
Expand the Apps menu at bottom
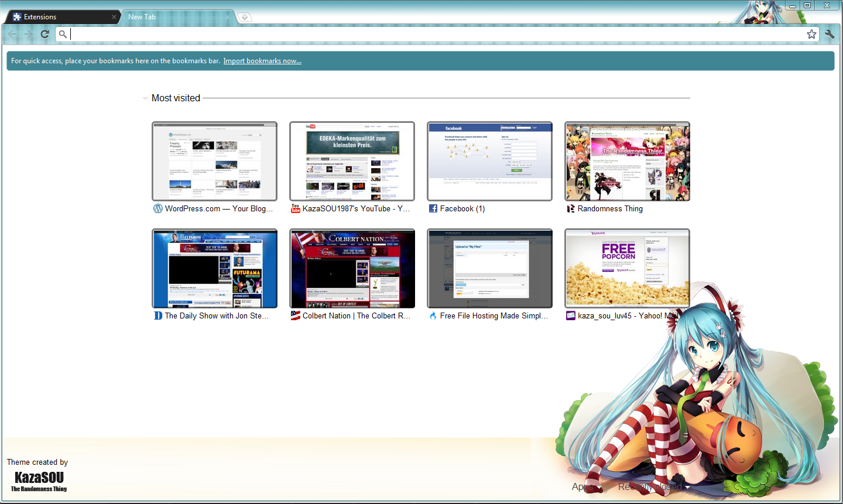[x=587, y=487]
